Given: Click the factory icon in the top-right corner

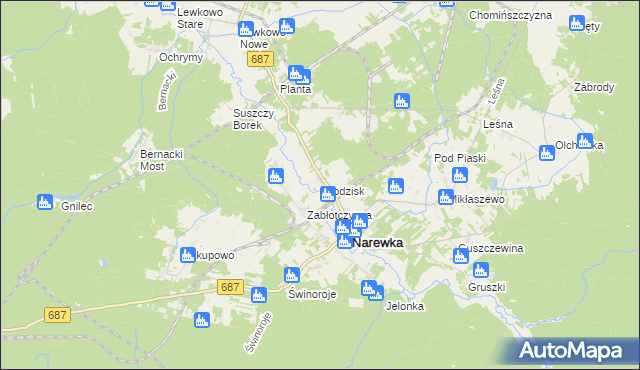Looking at the screenshot, I should (577, 23).
